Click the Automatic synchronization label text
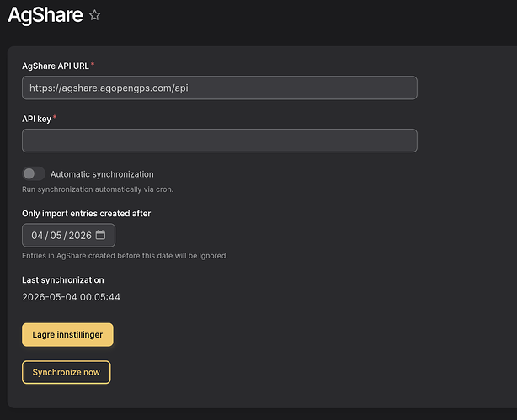The width and height of the screenshot is (517, 420). pos(102,174)
